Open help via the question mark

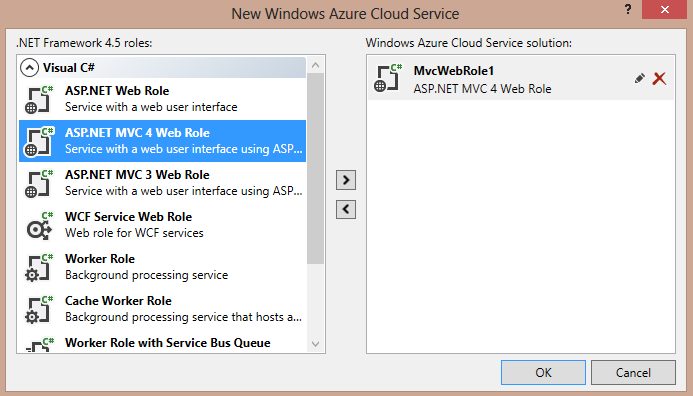pos(628,9)
